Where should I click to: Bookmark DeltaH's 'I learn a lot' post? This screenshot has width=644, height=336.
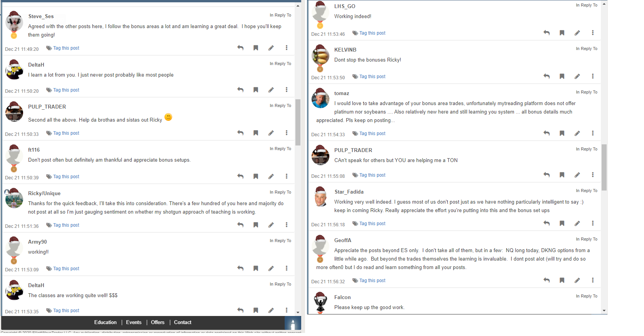click(x=256, y=90)
